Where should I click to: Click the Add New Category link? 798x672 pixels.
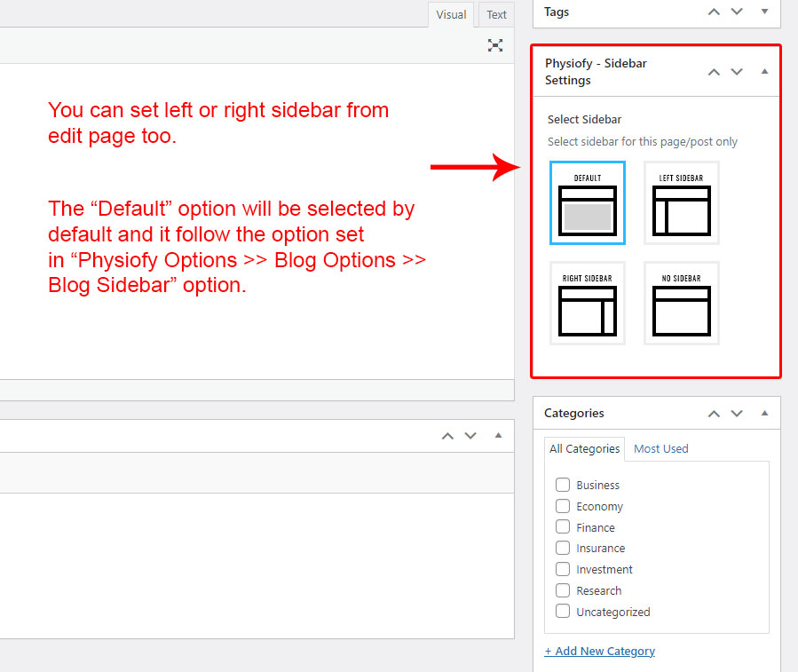(x=599, y=651)
